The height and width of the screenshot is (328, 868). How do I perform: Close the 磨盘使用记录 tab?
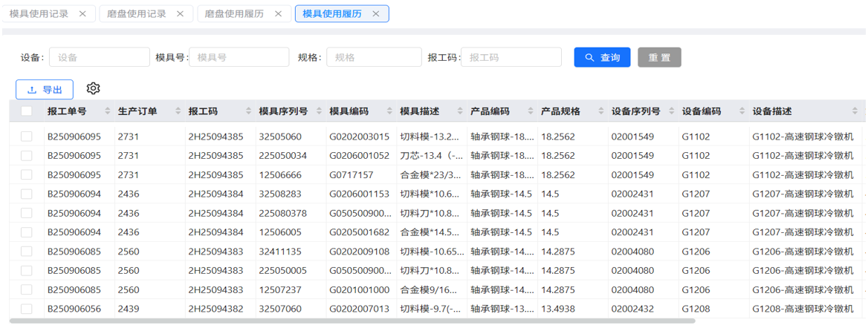[x=181, y=13]
